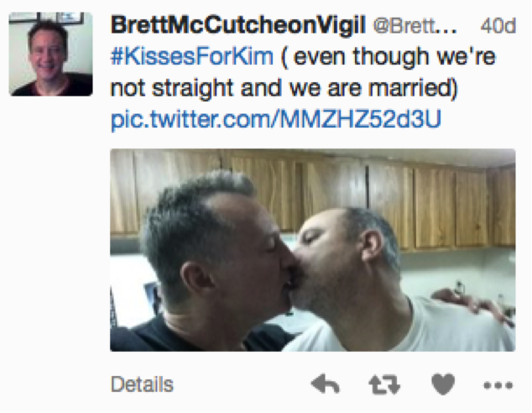Click the bold author name in the tweet header
532x413 pixels.
[x=238, y=25]
